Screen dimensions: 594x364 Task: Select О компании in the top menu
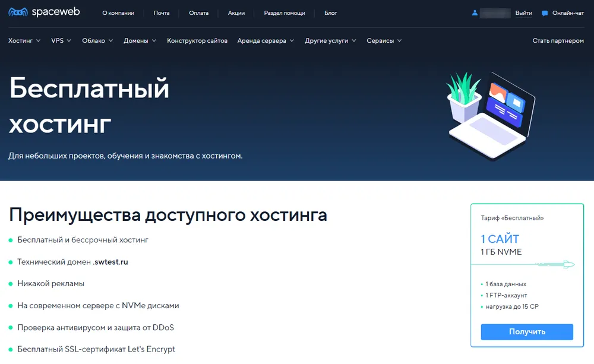[118, 12]
